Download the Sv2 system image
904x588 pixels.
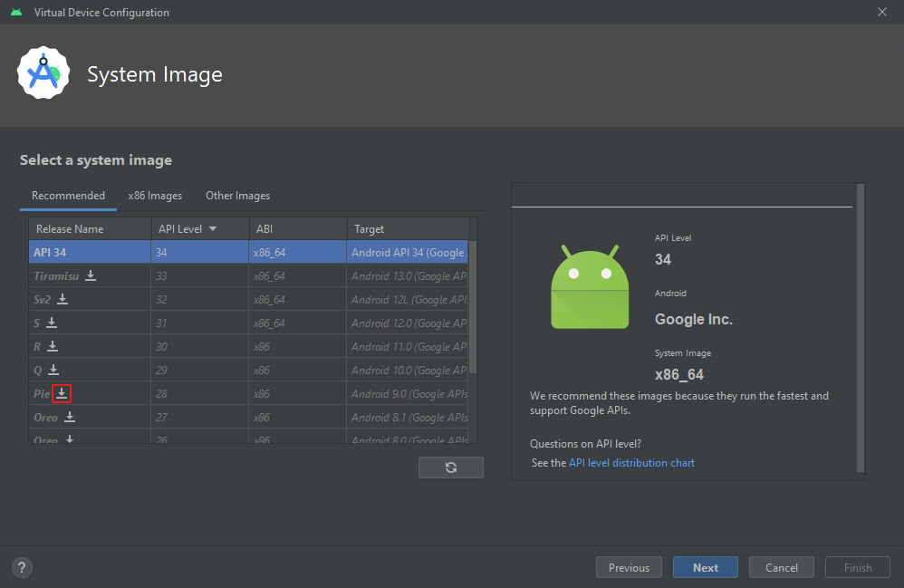(63, 299)
